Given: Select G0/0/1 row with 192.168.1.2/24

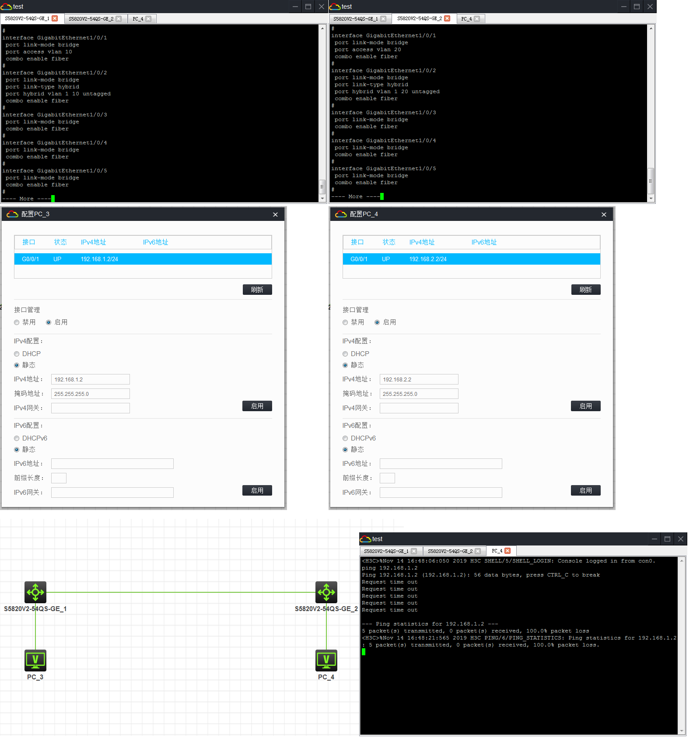Looking at the screenshot, I should point(143,259).
